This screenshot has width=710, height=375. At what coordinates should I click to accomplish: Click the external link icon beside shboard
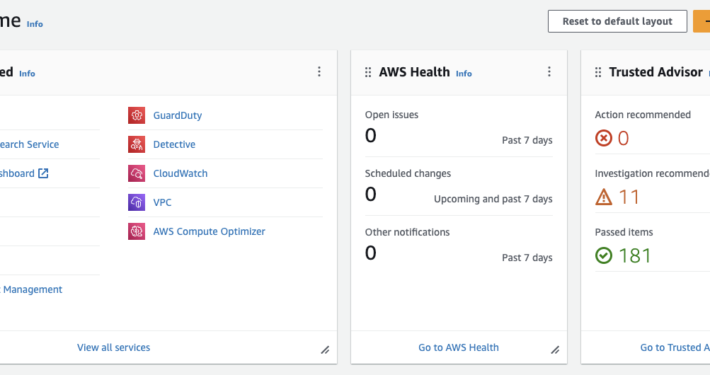[x=43, y=173]
